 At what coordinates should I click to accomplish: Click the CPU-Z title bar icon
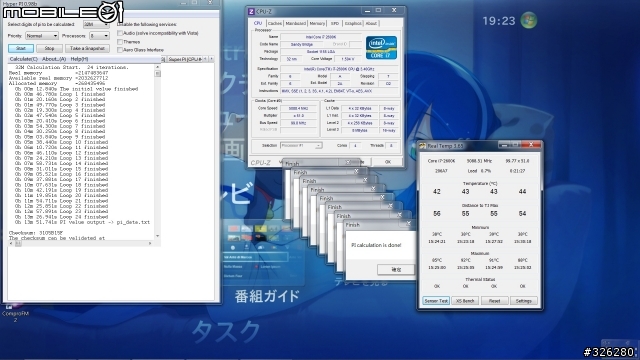(251, 11)
